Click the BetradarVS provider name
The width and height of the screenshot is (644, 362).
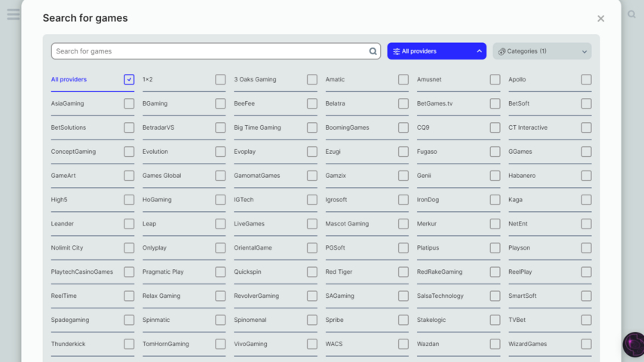tap(158, 127)
